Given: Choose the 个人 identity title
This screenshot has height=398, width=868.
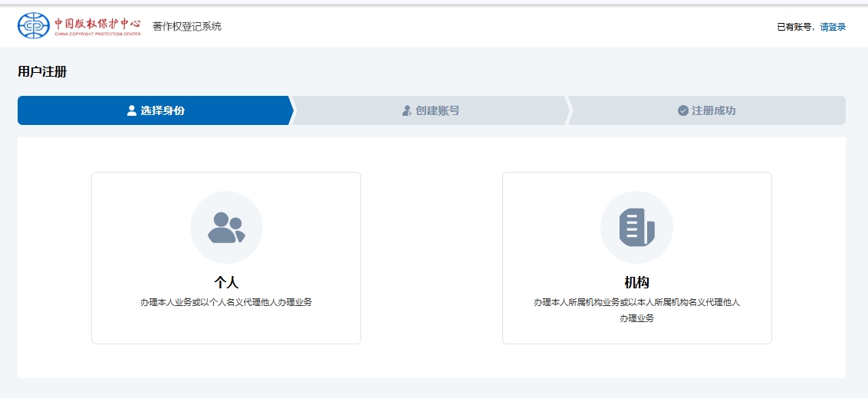Looking at the screenshot, I should click(226, 282).
